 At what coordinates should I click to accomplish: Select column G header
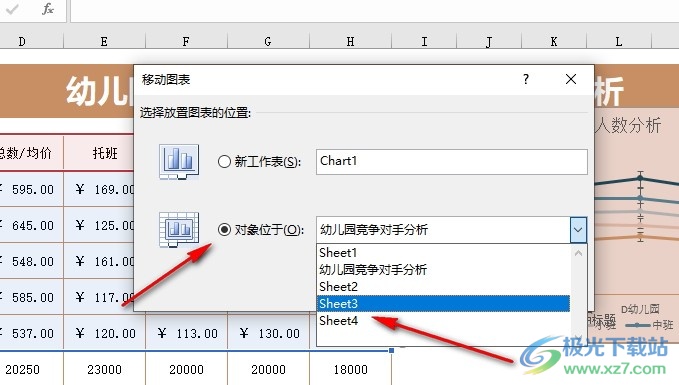(x=268, y=42)
